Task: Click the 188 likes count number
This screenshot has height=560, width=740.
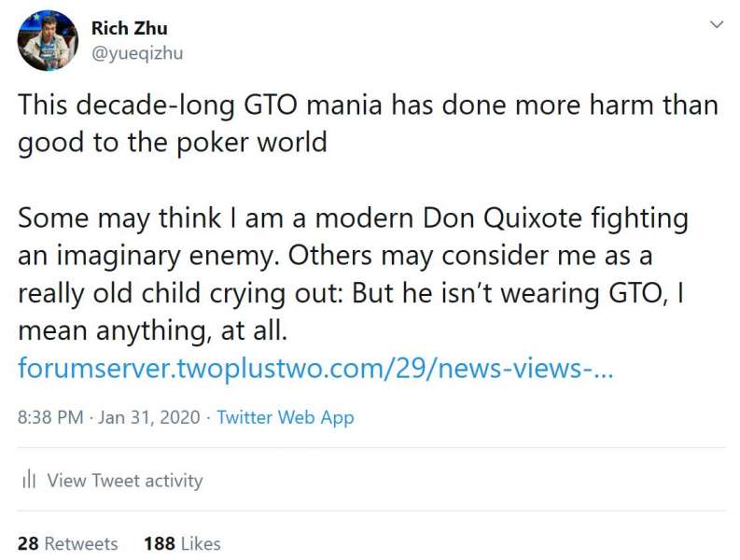Action: [160, 543]
